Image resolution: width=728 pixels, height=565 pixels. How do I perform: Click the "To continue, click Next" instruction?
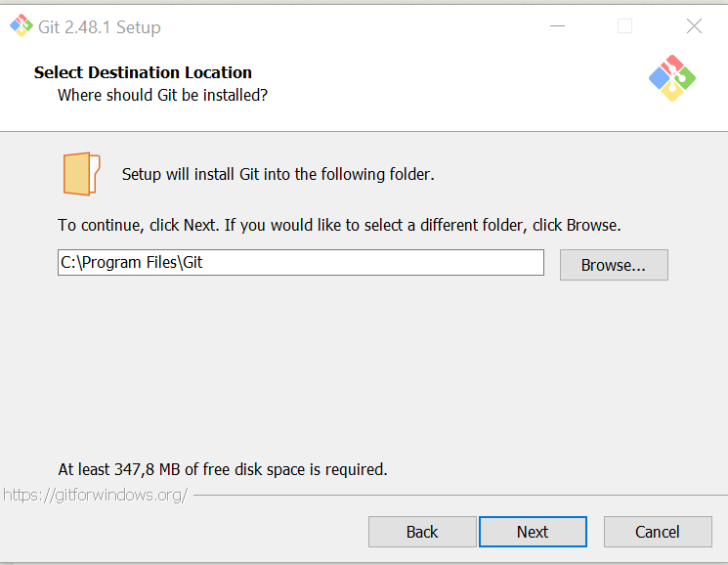339,225
